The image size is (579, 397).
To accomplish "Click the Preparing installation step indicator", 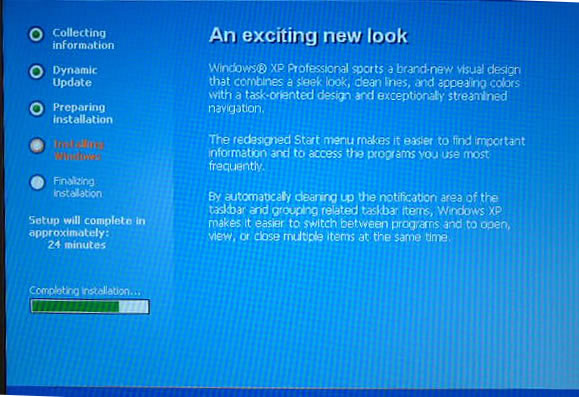I will coord(37,109).
